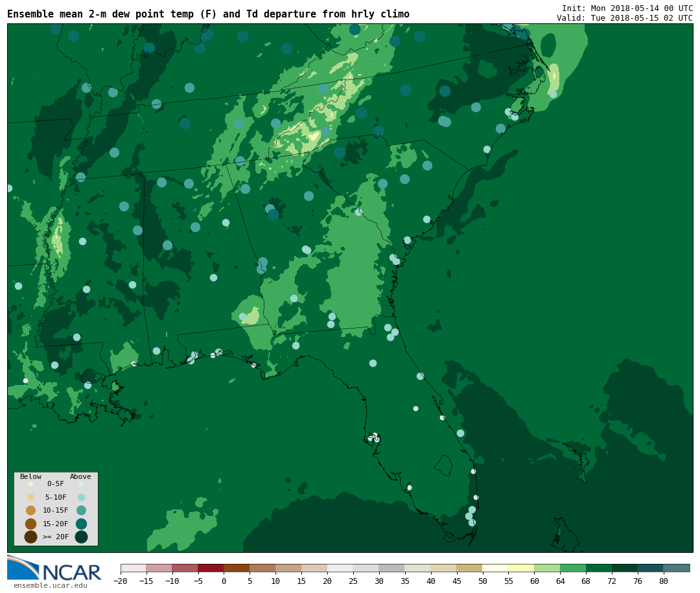This screenshot has width=700, height=593.
Task: Pick the colorbar swatch between 5 and 10
Action: pos(263,568)
